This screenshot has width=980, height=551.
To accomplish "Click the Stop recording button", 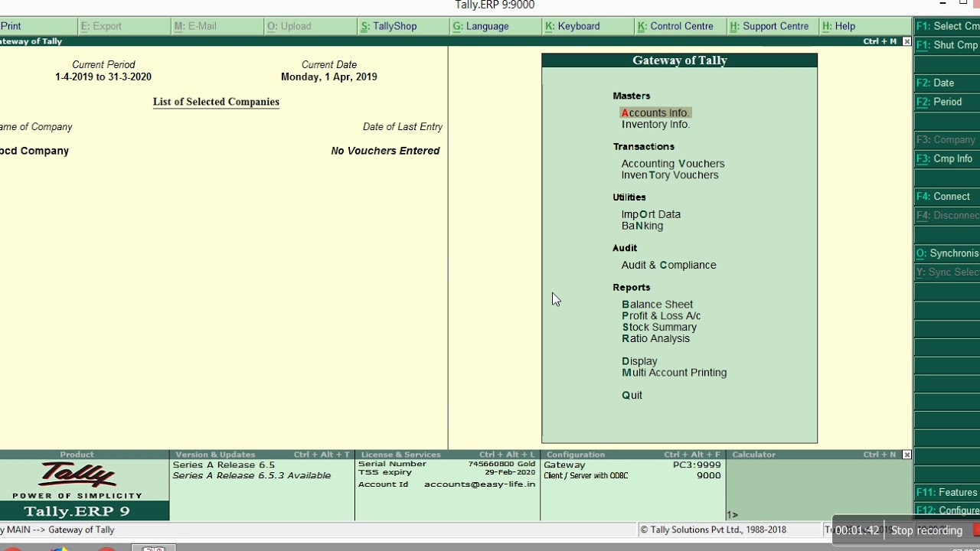I will tap(926, 530).
